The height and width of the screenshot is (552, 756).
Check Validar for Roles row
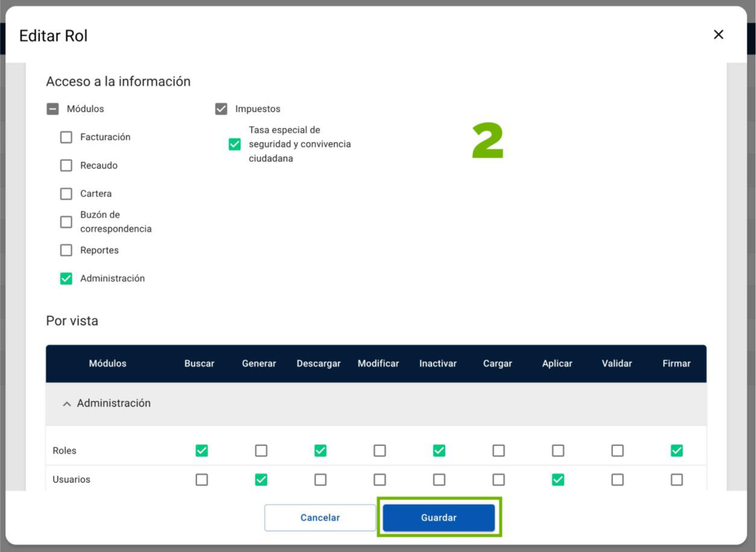(x=617, y=450)
